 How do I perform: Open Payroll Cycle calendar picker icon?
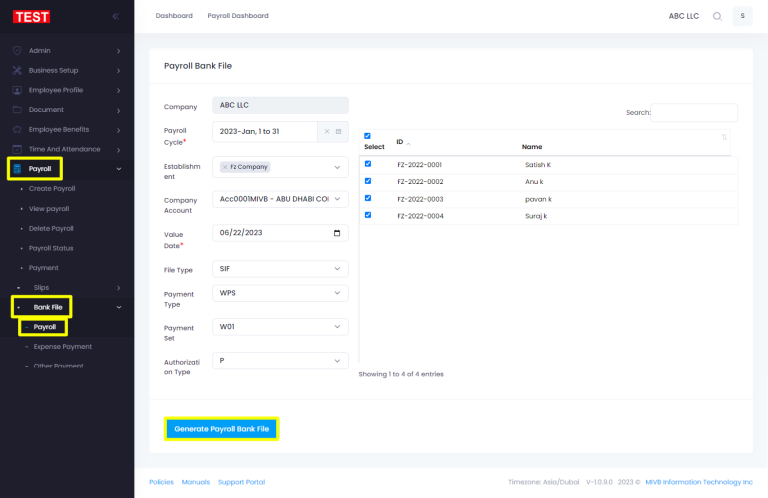pos(338,132)
